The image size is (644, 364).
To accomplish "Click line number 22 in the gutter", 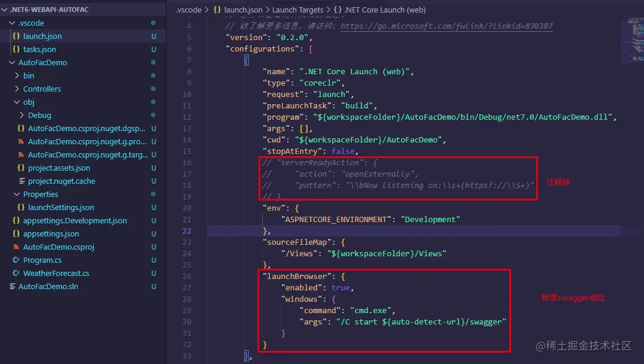I will (x=187, y=231).
